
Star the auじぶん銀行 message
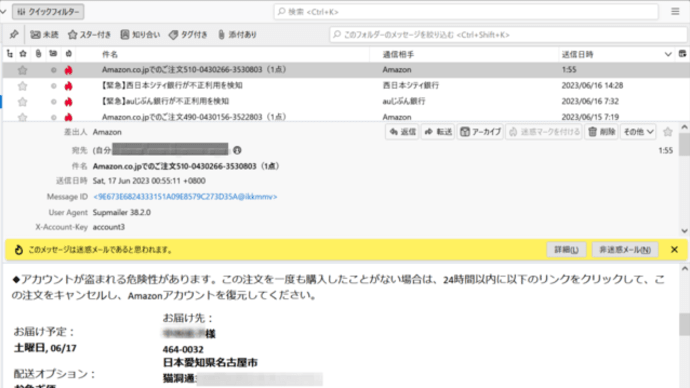pyautogui.click(x=22, y=102)
